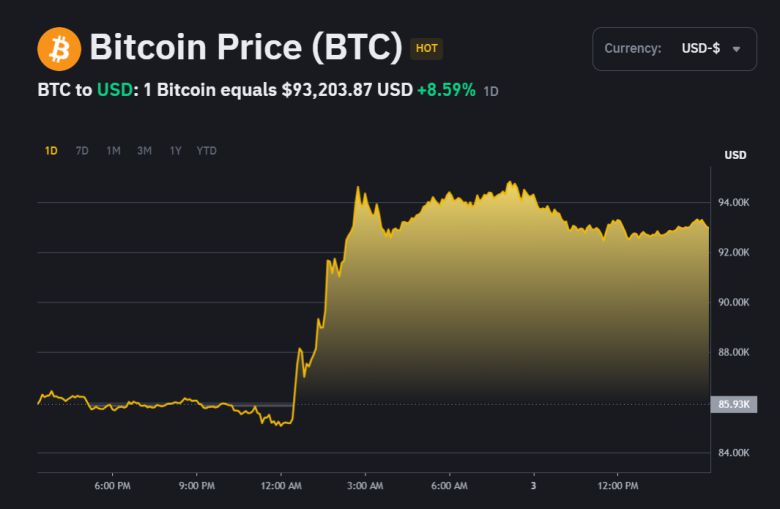Click the 94.00K price axis label
Screen dimensions: 780x509
[734, 203]
